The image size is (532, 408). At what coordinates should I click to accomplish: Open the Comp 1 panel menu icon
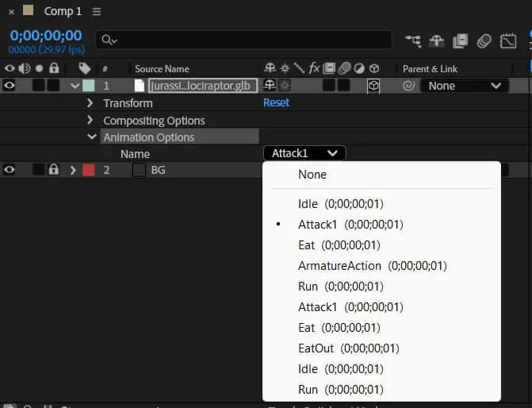[x=97, y=12]
